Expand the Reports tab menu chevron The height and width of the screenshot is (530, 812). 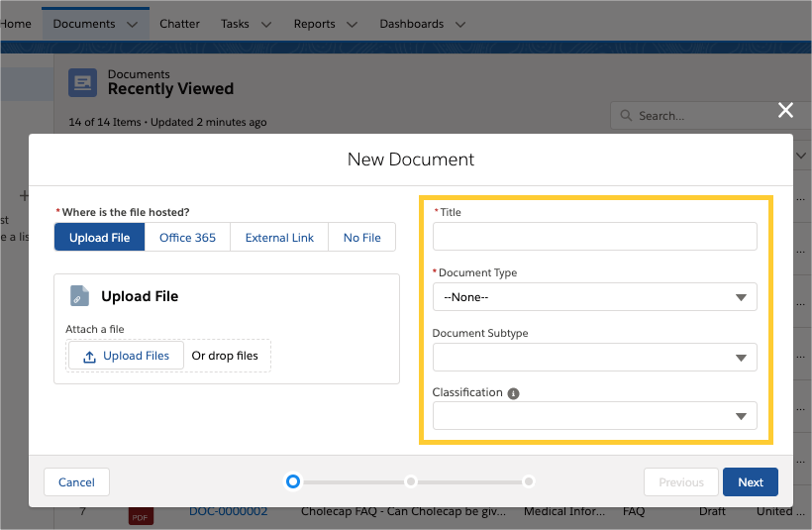point(355,25)
